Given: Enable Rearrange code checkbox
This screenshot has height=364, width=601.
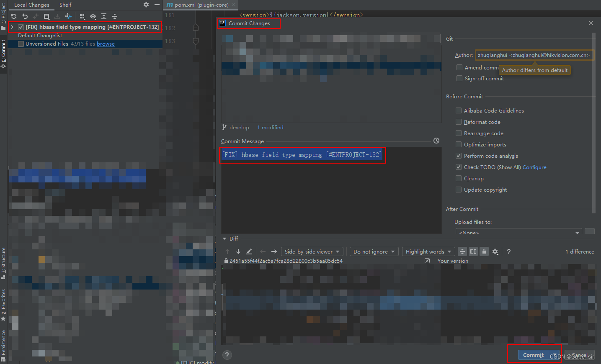Looking at the screenshot, I should [x=459, y=133].
